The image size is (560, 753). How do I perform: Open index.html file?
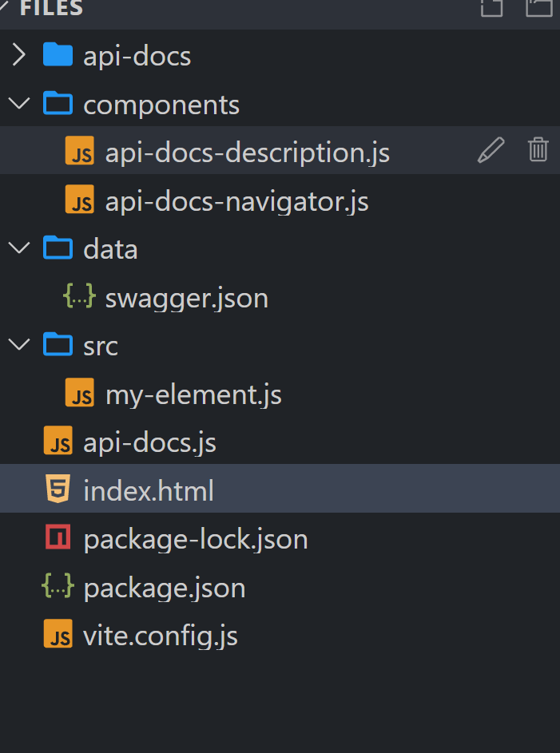point(149,490)
